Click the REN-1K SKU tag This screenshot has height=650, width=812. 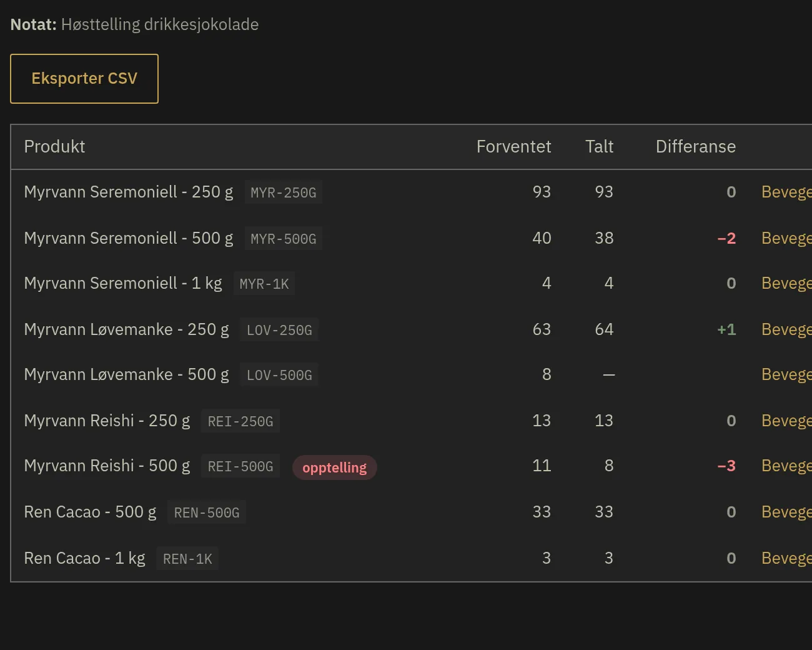click(x=187, y=559)
